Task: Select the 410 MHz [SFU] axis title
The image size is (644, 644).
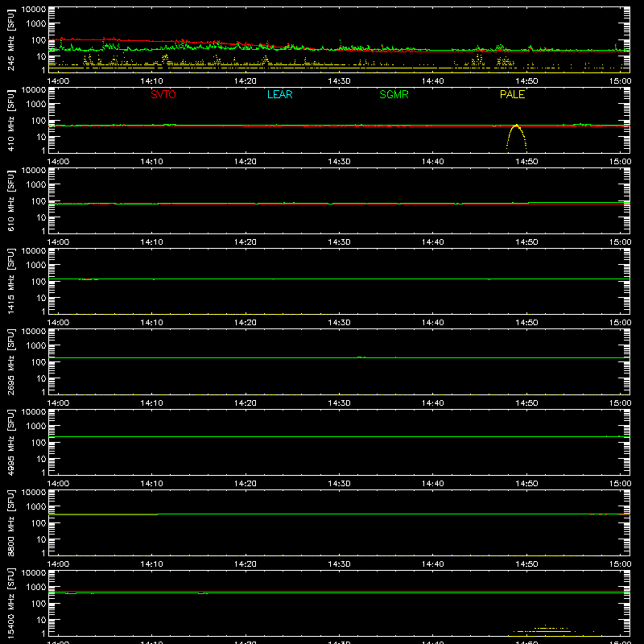Action: coord(11,120)
